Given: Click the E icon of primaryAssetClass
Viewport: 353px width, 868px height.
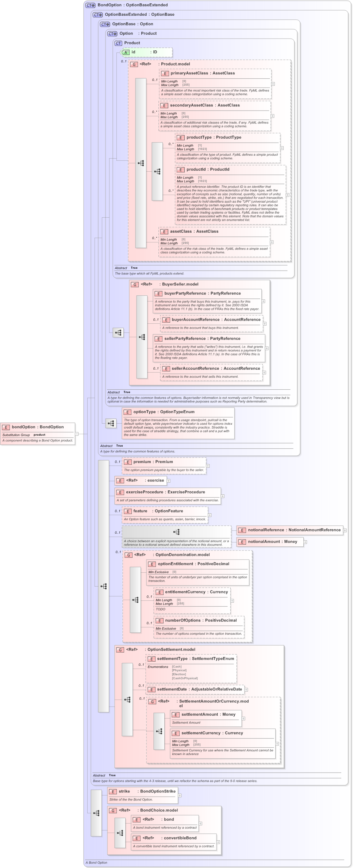Looking at the screenshot, I should [x=165, y=74].
